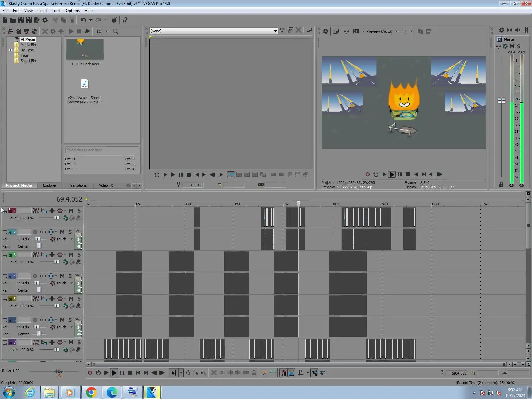Select the Selection edit tool
The height and width of the screenshot is (399, 532).
[196, 373]
